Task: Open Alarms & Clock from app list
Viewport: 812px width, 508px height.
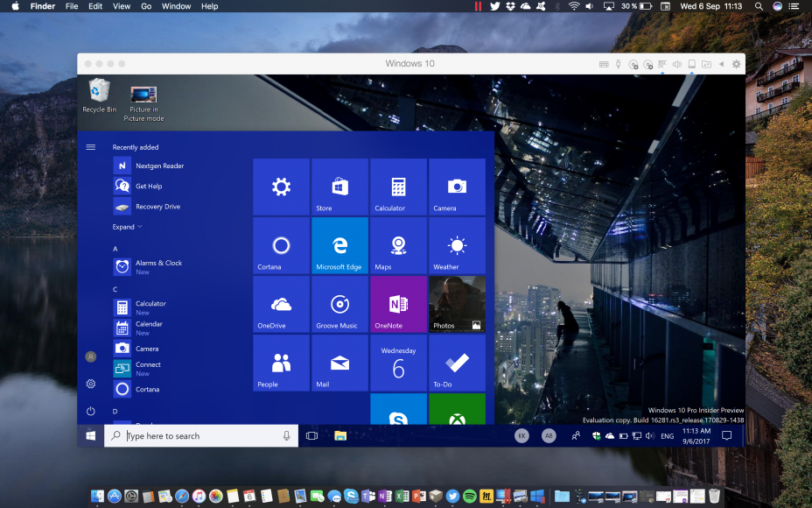Action: (x=157, y=263)
